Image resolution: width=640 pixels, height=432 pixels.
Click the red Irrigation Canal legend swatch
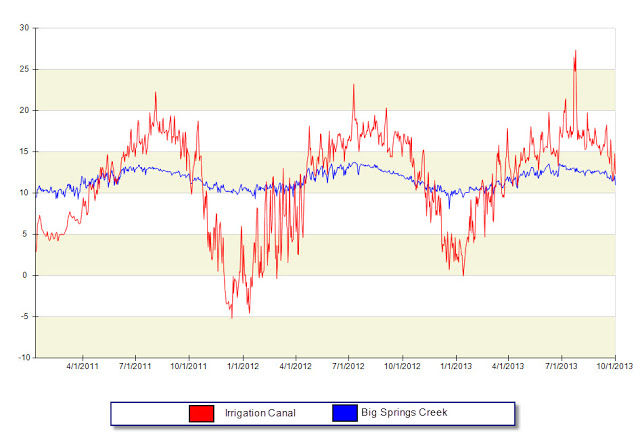[x=202, y=413]
